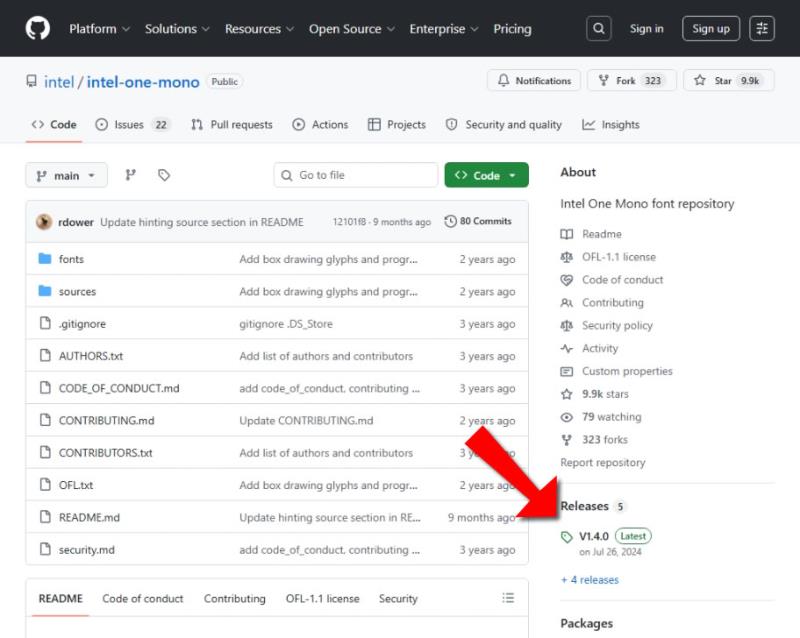Click the Notifications bell button
Screen dimensions: 800x638
point(534,81)
